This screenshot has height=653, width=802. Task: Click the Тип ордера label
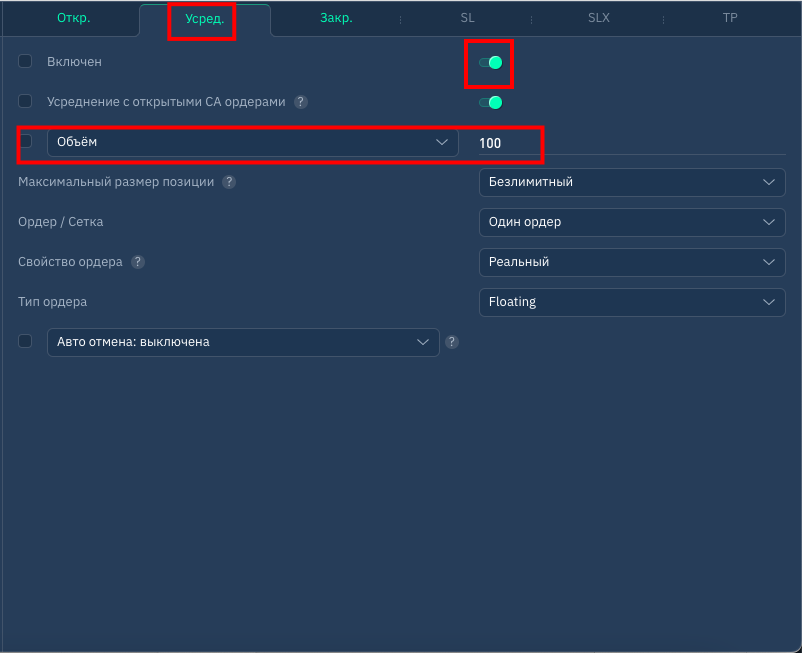point(52,302)
